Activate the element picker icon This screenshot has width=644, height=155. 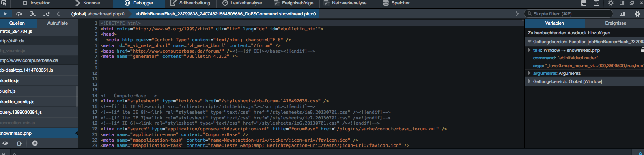[x=4, y=3]
